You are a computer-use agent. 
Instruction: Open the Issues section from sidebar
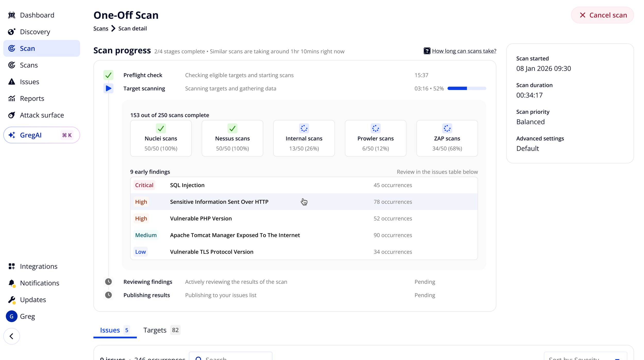(29, 82)
